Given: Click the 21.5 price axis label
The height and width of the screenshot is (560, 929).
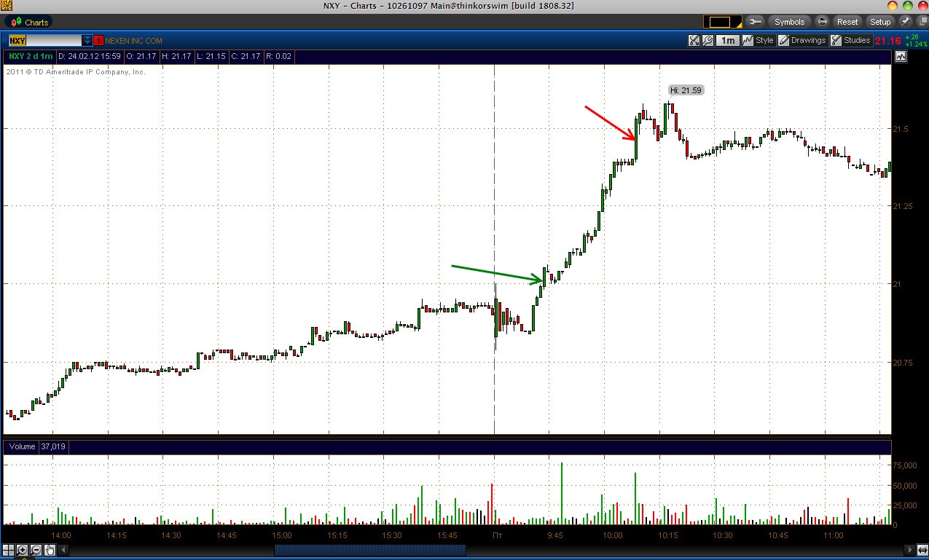Looking at the screenshot, I should (901, 129).
